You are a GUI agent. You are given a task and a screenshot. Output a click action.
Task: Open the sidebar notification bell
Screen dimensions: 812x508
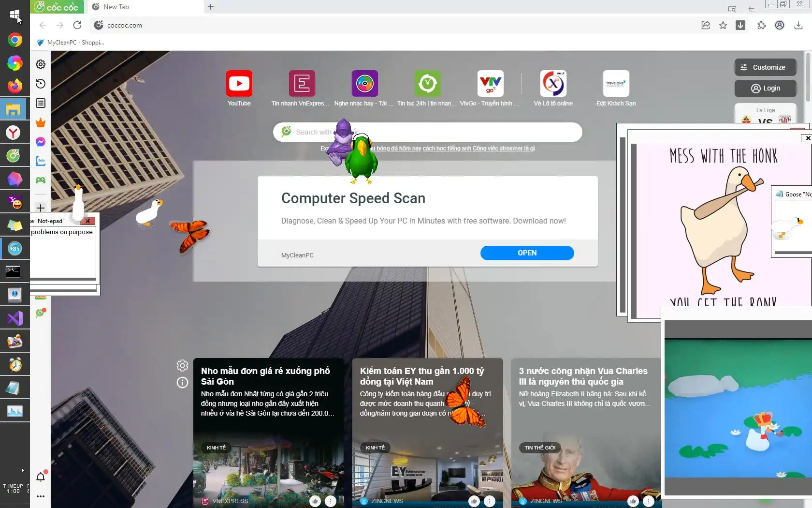tap(41, 477)
